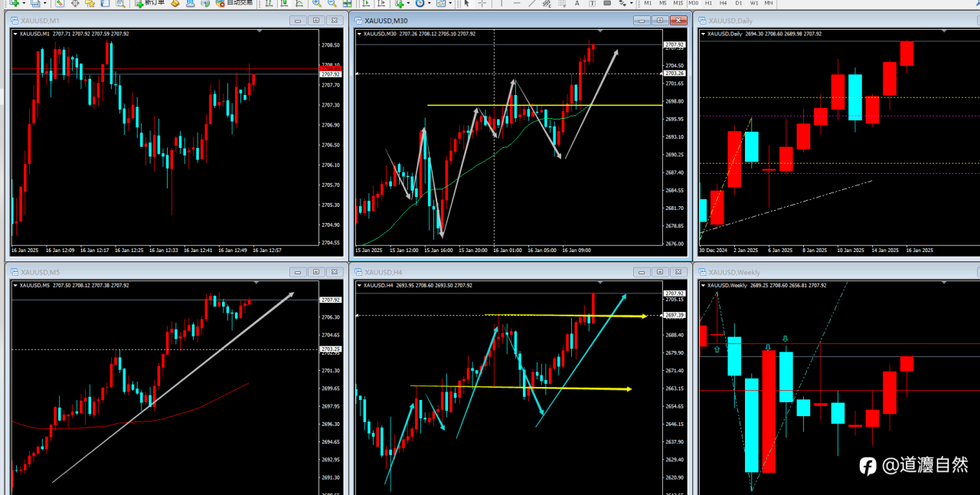The height and width of the screenshot is (495, 980).
Task: Select the cursor arrow tool
Action: tap(466, 3)
